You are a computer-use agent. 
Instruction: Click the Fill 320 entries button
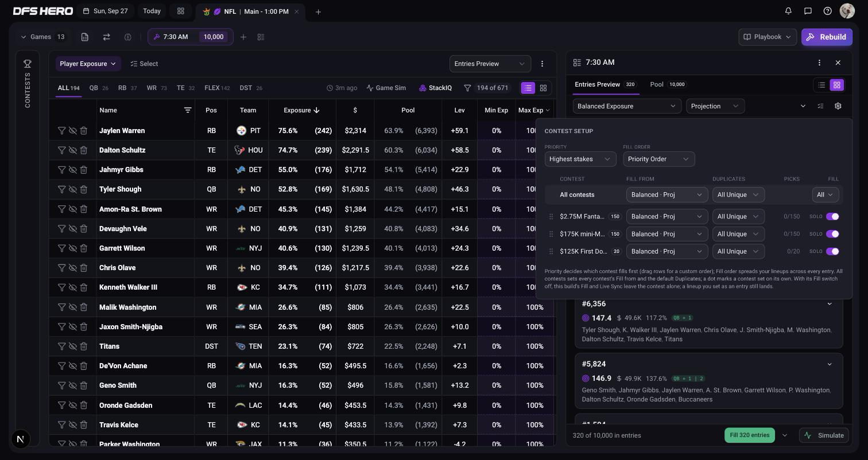click(x=749, y=435)
